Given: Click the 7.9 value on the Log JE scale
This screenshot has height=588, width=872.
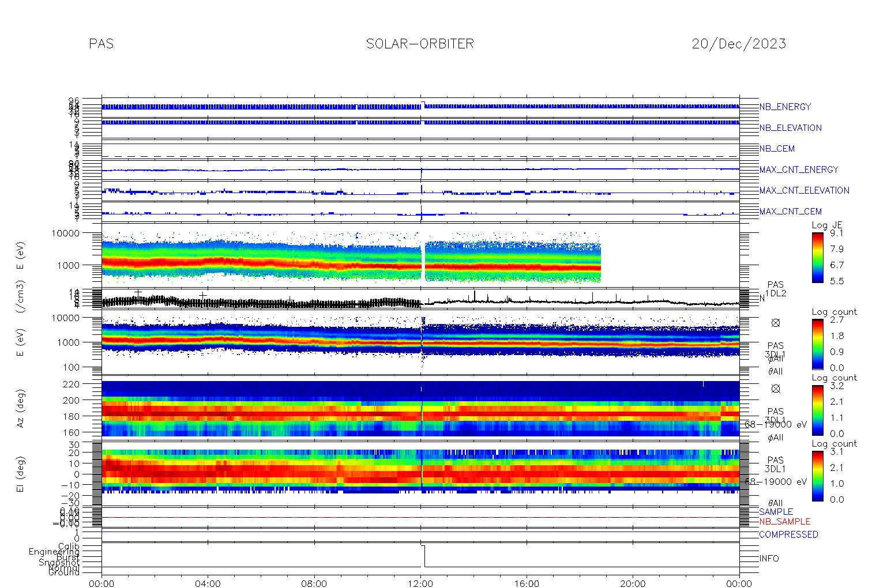Looking at the screenshot, I should [836, 249].
